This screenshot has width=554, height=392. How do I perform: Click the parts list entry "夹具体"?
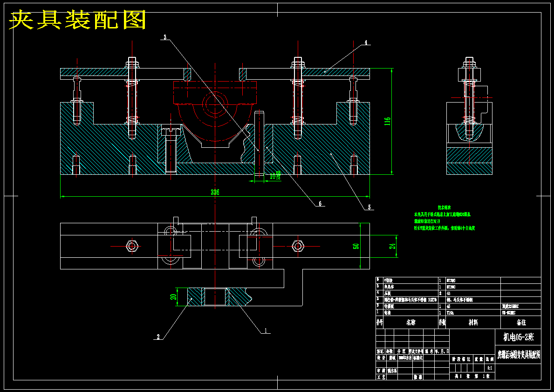pos(390,287)
